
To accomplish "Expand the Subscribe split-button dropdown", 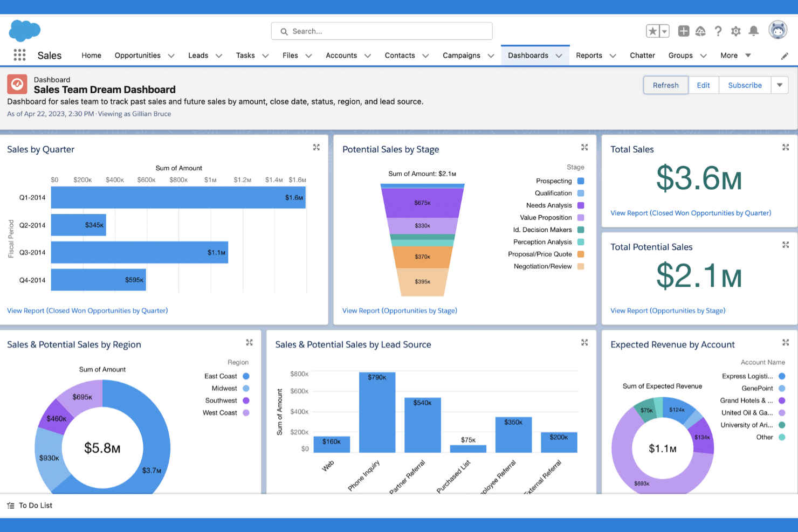I will (780, 85).
